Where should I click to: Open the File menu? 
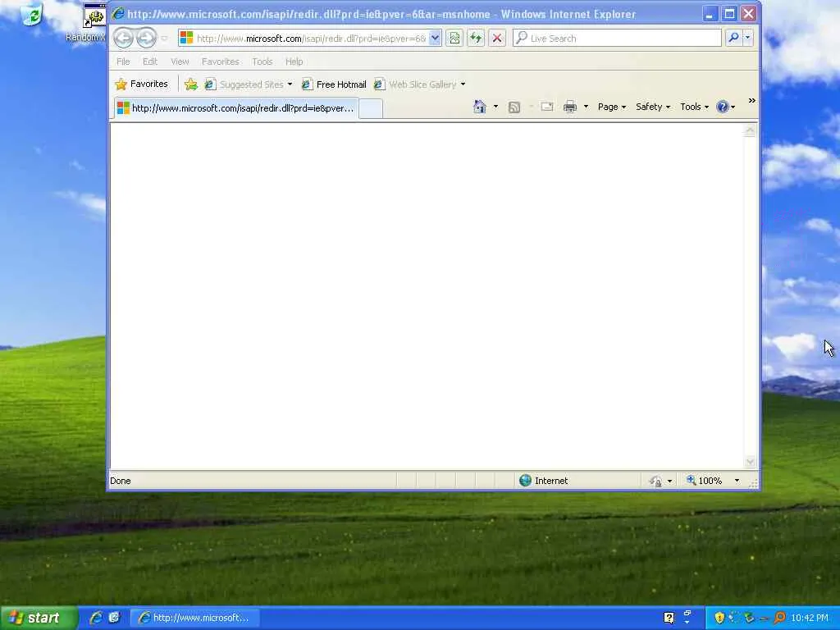click(x=123, y=62)
